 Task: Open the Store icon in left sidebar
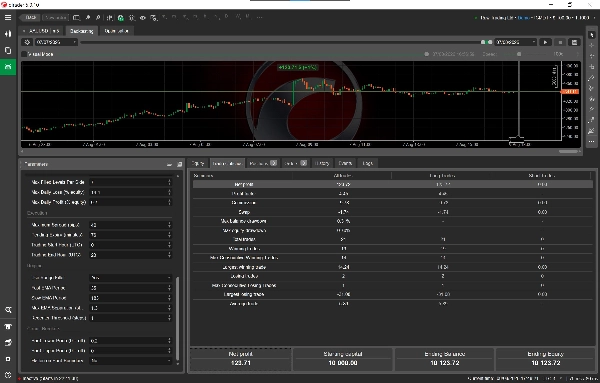click(8, 326)
